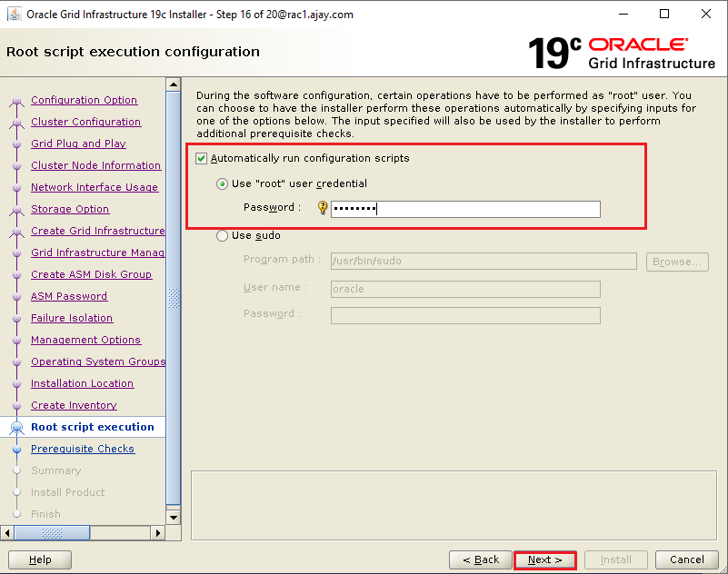Click the Help button
The image size is (728, 574).
pyautogui.click(x=40, y=559)
